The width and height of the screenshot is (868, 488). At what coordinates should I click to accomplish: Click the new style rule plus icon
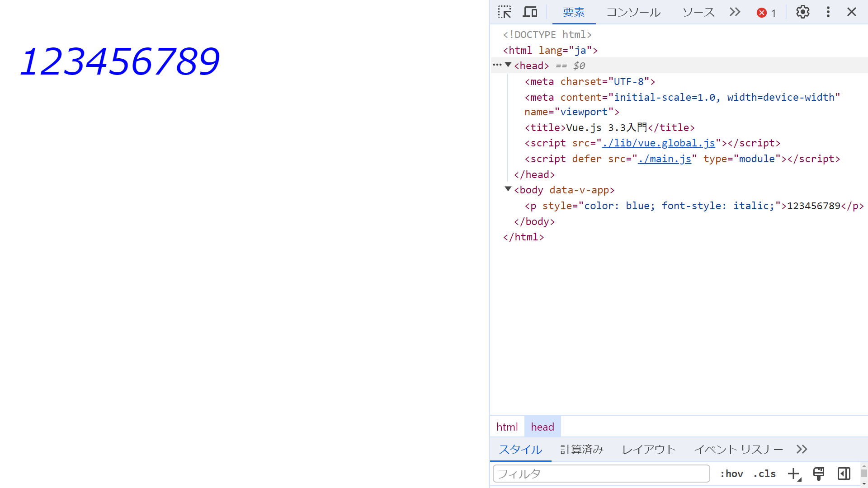click(x=793, y=474)
